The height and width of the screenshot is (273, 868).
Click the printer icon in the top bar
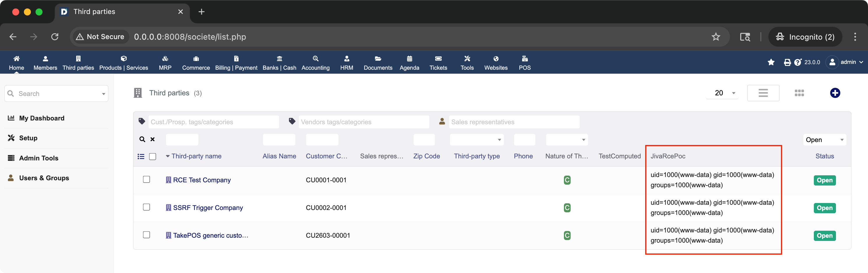(787, 62)
